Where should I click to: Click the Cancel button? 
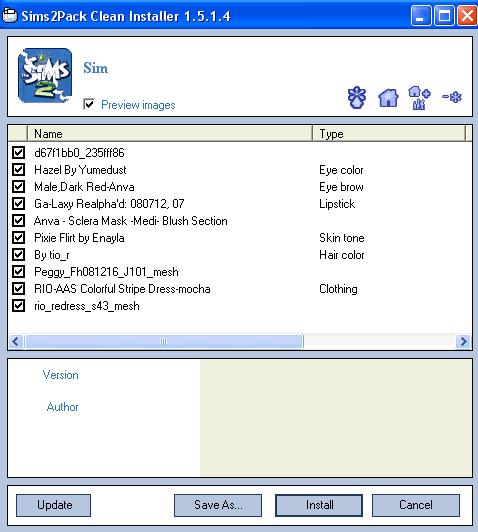416,505
